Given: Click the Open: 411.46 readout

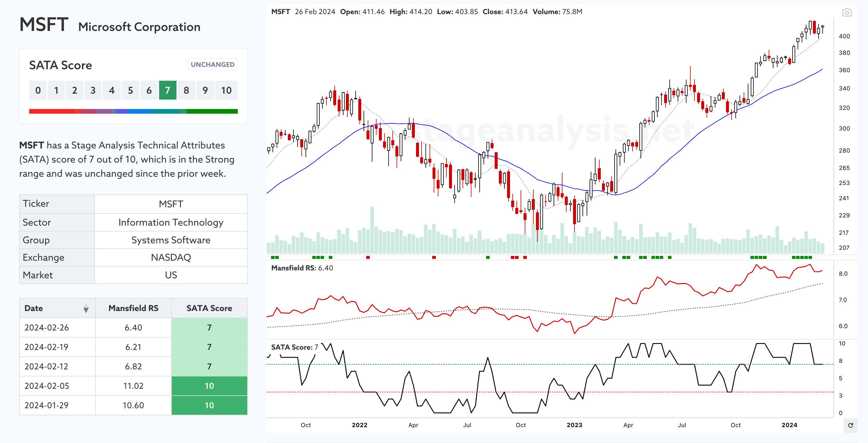Looking at the screenshot, I should pyautogui.click(x=362, y=12).
